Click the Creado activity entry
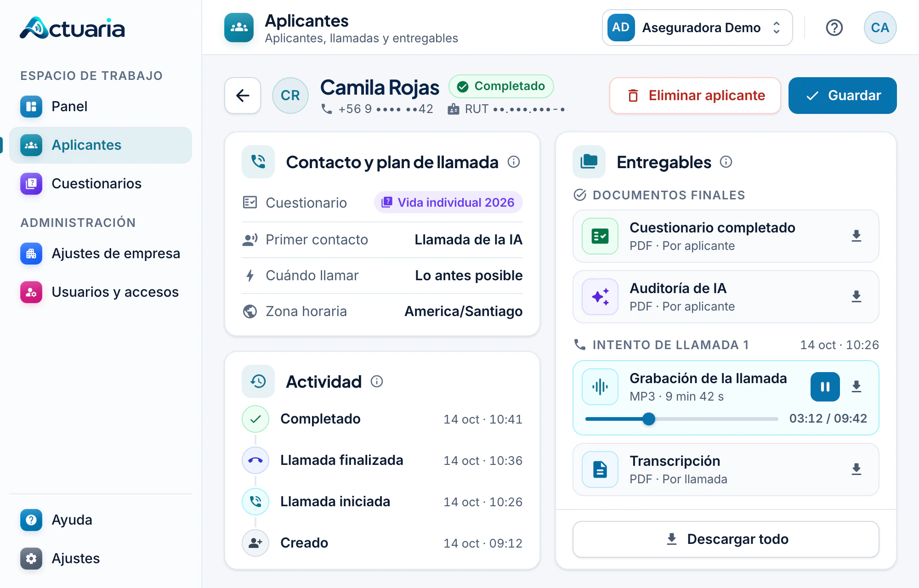Viewport: 919px width, 588px height. point(382,543)
